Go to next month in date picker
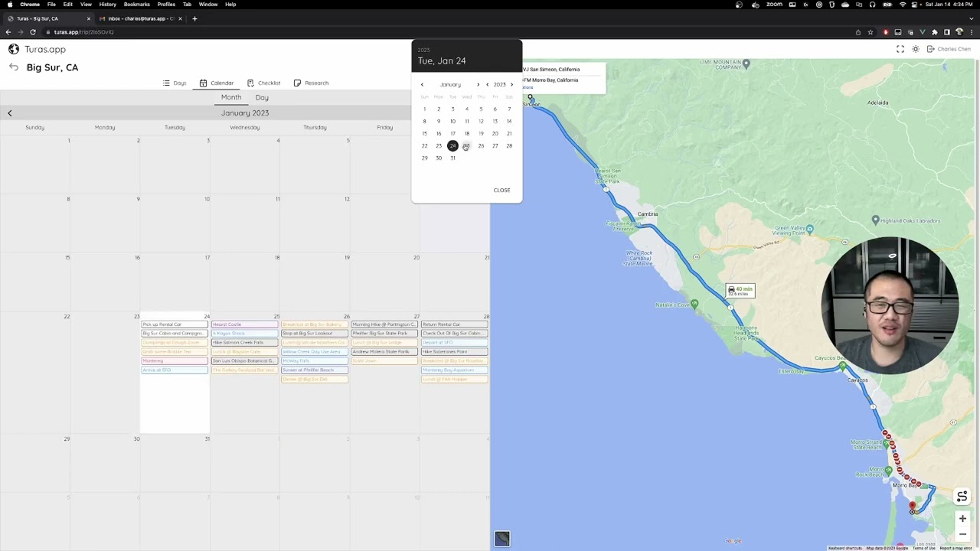The width and height of the screenshot is (980, 551). 478,84
